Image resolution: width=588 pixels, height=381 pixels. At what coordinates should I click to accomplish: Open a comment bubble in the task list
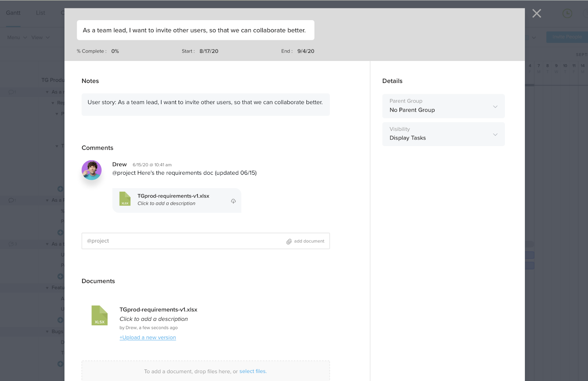click(11, 92)
